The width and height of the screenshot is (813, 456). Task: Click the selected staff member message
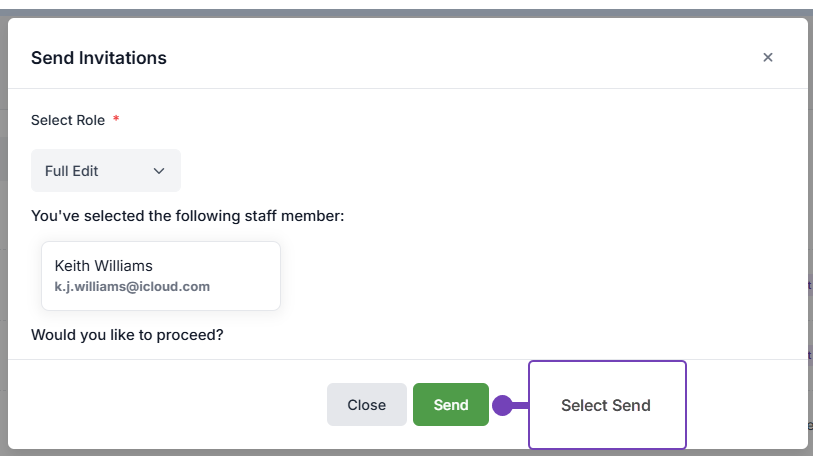187,215
